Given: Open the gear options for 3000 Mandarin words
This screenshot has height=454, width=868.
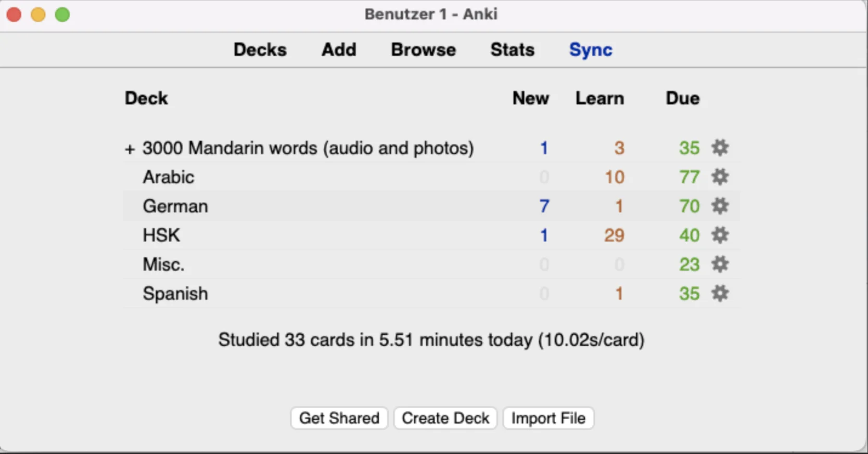Looking at the screenshot, I should (720, 148).
